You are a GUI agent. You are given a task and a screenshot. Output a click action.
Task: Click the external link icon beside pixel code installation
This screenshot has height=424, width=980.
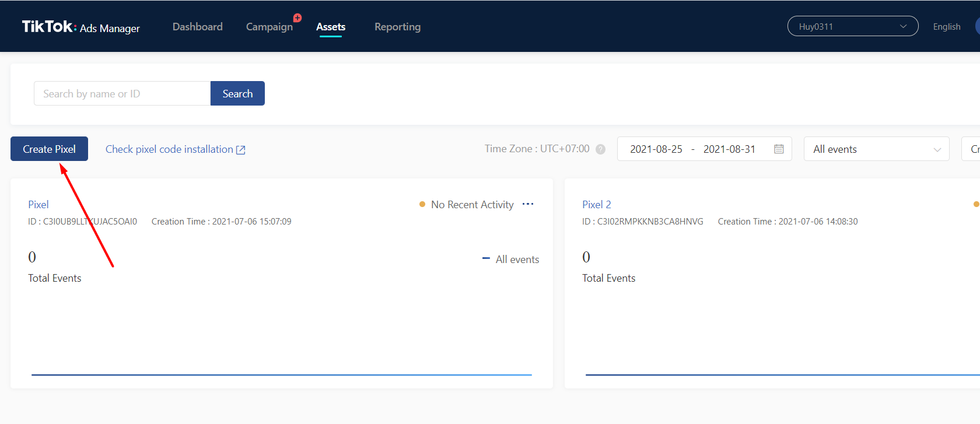point(240,150)
